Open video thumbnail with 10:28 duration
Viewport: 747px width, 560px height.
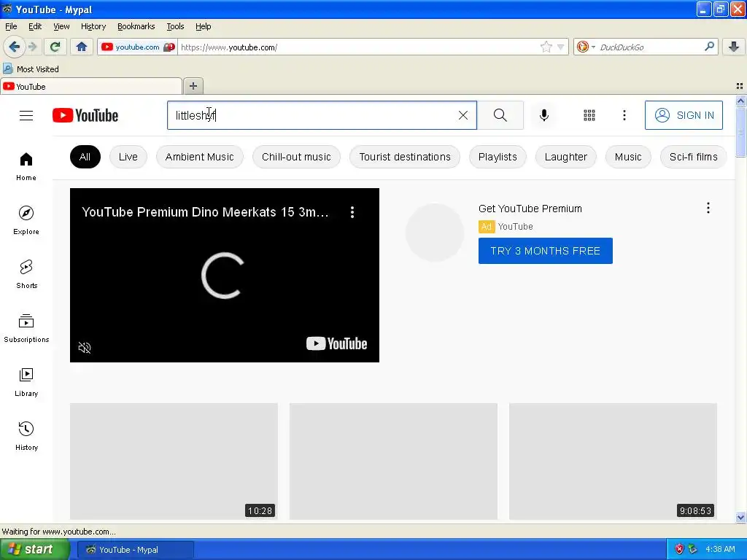tap(174, 461)
